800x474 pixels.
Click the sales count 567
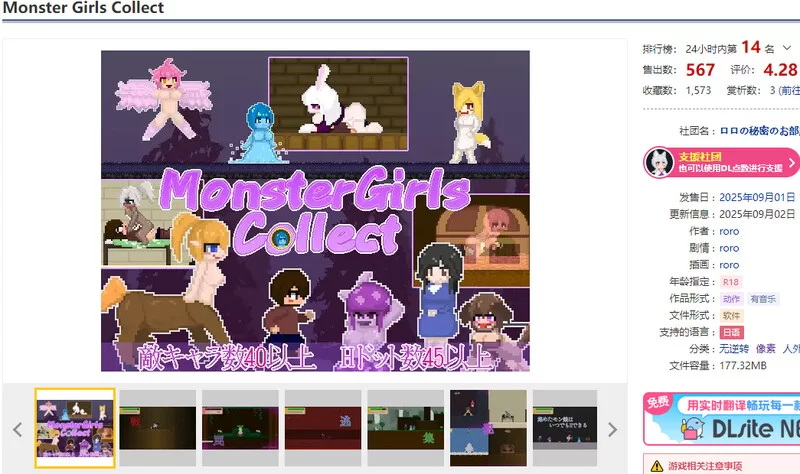pos(701,69)
